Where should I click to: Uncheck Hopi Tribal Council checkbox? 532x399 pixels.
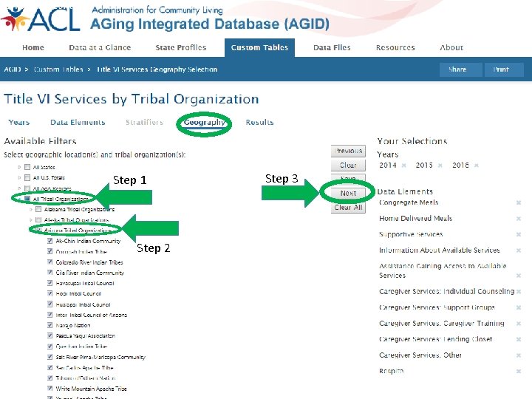click(x=50, y=293)
